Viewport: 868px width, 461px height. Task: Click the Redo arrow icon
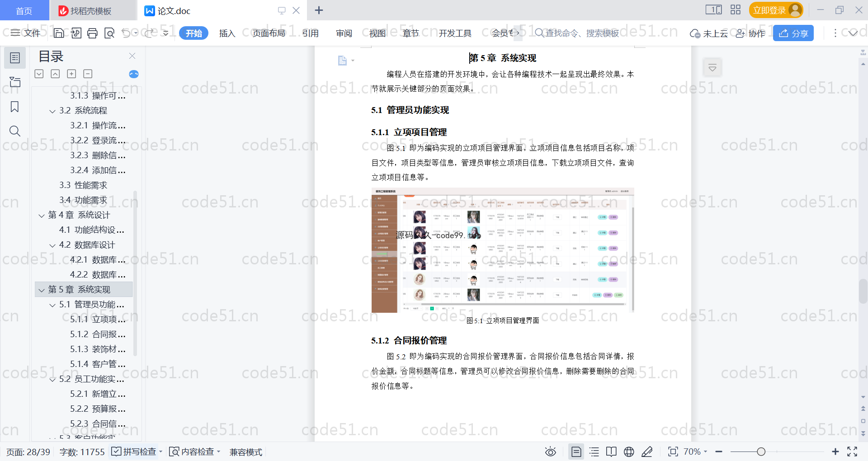tap(150, 33)
